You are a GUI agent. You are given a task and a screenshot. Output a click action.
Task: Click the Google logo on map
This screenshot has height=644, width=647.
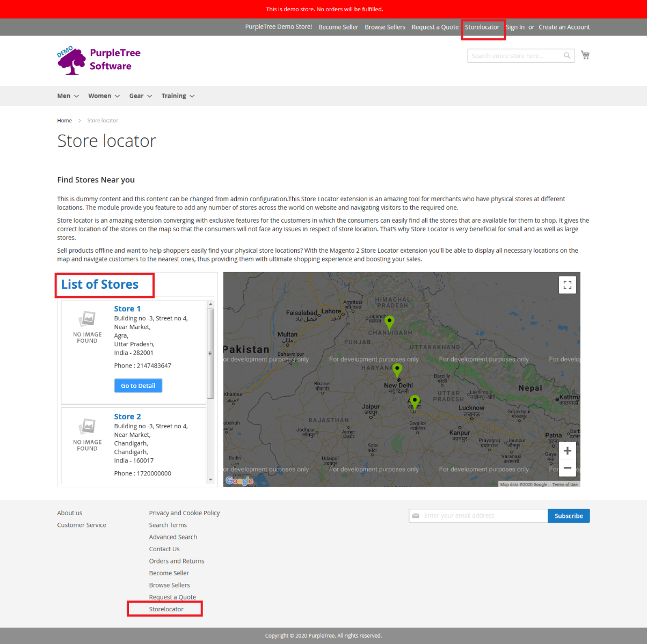[239, 481]
